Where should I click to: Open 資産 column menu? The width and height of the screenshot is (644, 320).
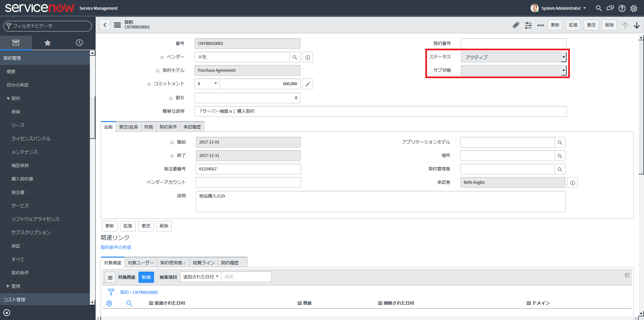click(300, 303)
